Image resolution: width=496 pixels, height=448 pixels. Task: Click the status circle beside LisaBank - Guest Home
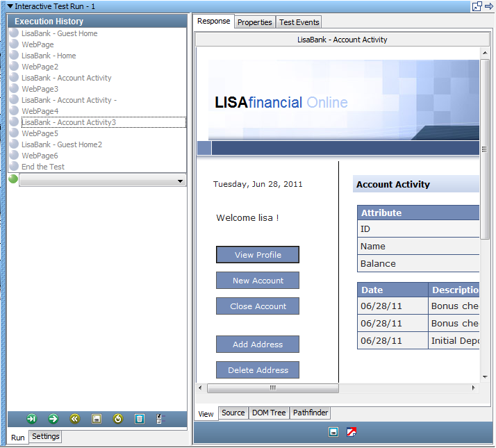(x=14, y=33)
